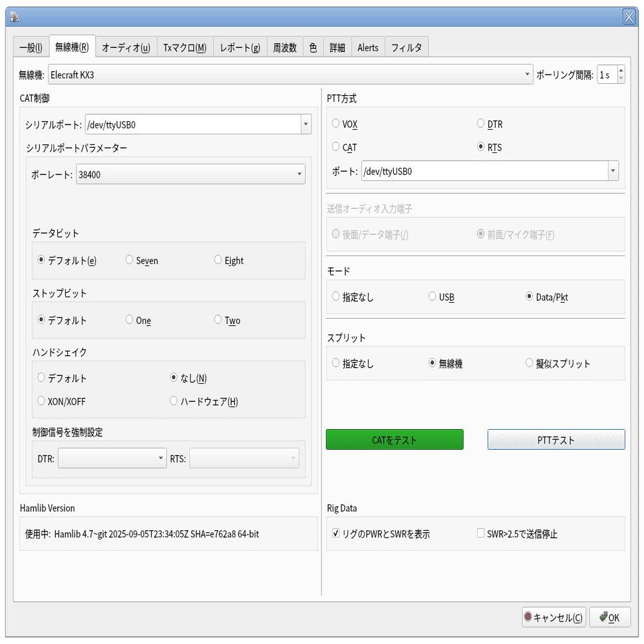Open the DTR force control dropdown
This screenshot has width=644, height=644.
[160, 458]
